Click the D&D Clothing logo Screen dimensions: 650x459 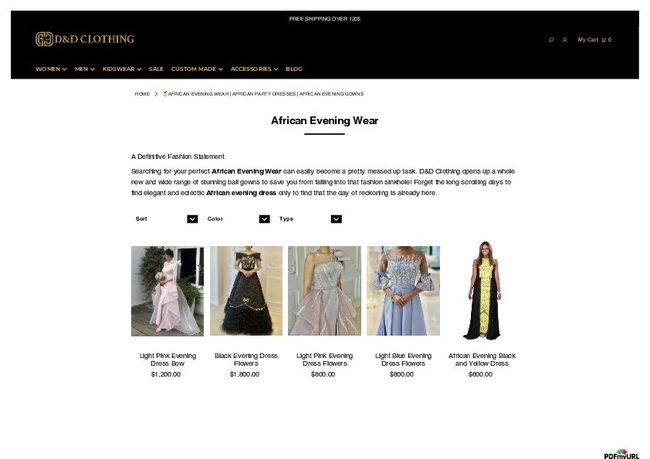pos(85,39)
